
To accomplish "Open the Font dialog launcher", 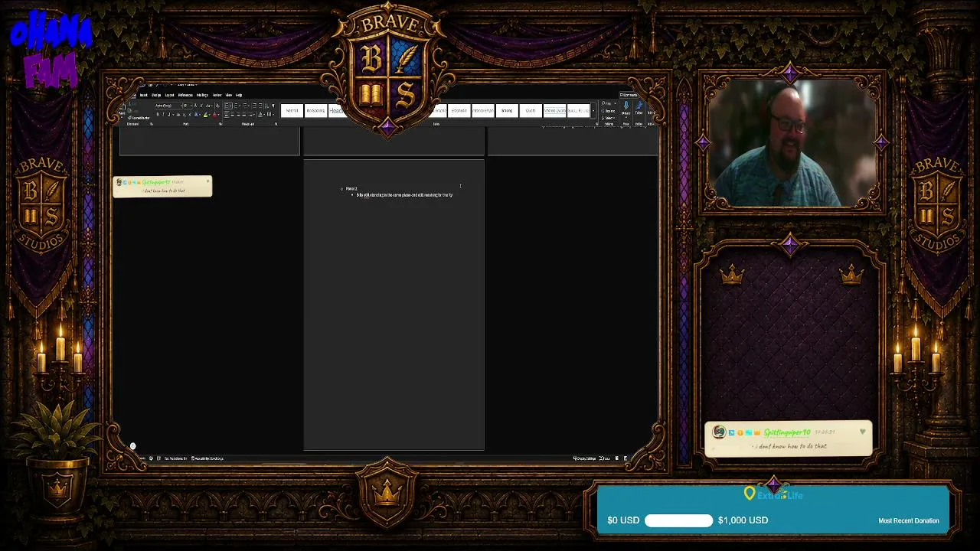I will pyautogui.click(x=220, y=124).
